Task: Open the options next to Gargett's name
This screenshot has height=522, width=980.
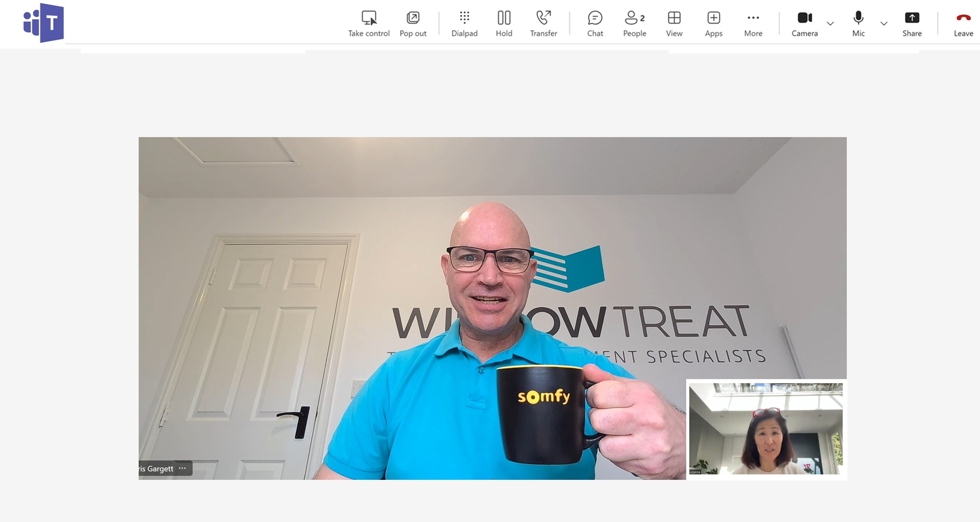Action: coord(182,468)
